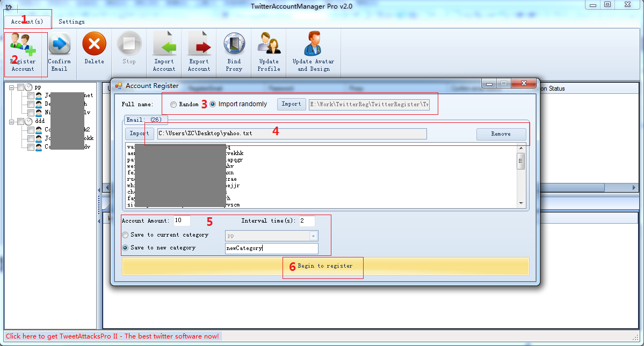Viewport: 644px width, 346px height.
Task: Check the third account checkbox under pp
Action: pyautogui.click(x=31, y=113)
